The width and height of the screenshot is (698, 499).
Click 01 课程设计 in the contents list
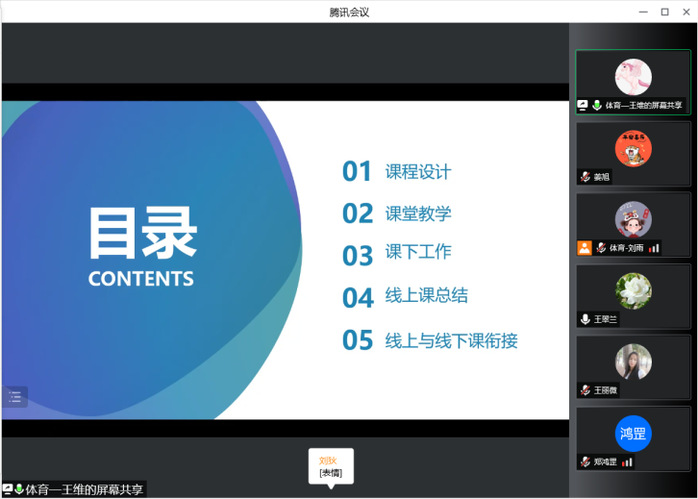(x=397, y=172)
